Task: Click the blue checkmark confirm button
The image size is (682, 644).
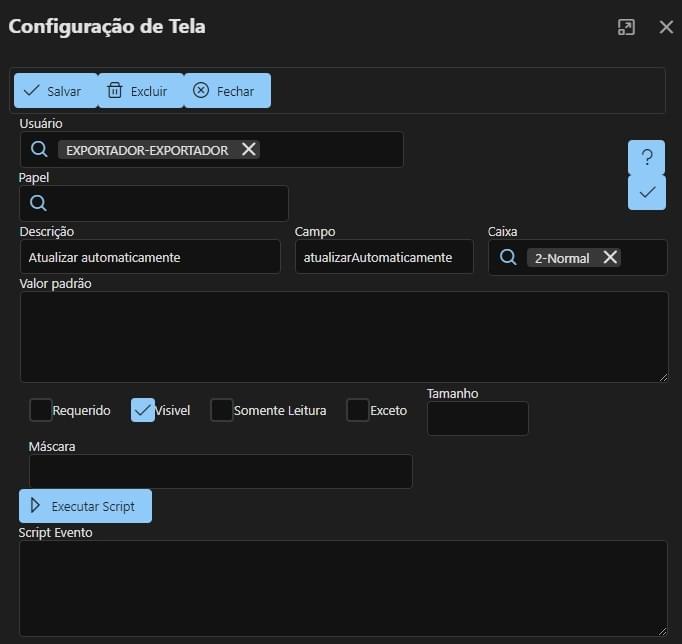Action: tap(647, 193)
